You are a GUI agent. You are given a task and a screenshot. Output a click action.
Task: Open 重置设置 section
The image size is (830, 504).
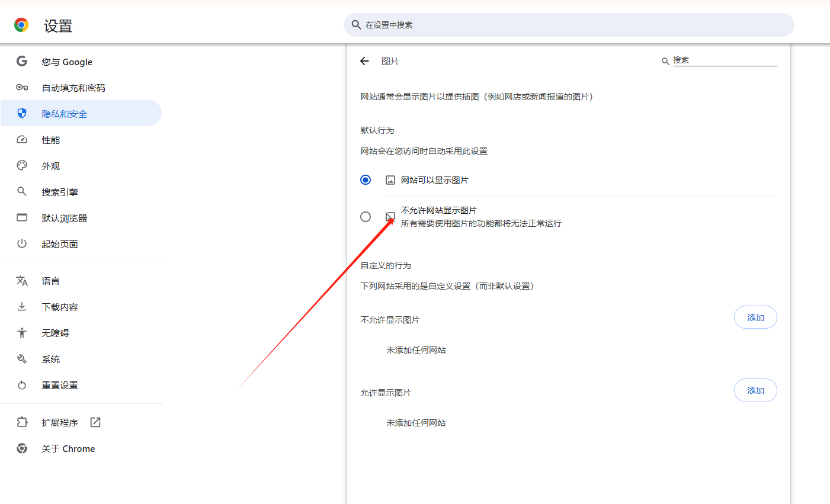pyautogui.click(x=81, y=385)
